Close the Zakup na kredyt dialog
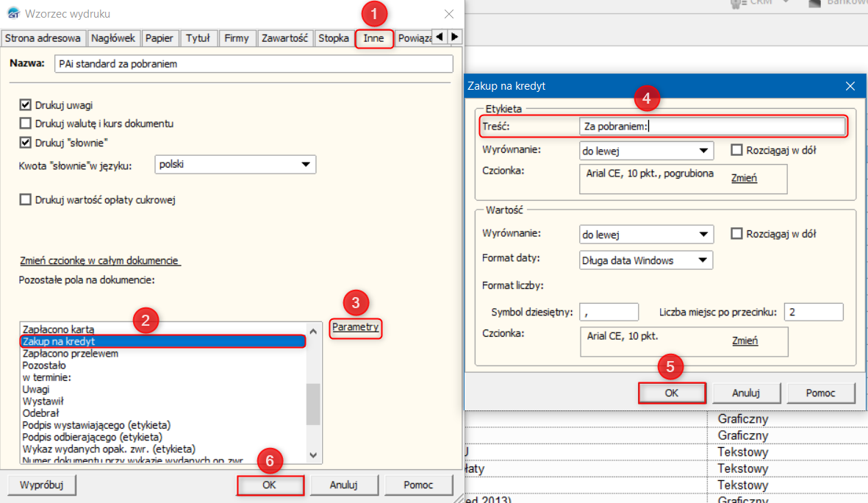The height and width of the screenshot is (503, 868). click(850, 86)
